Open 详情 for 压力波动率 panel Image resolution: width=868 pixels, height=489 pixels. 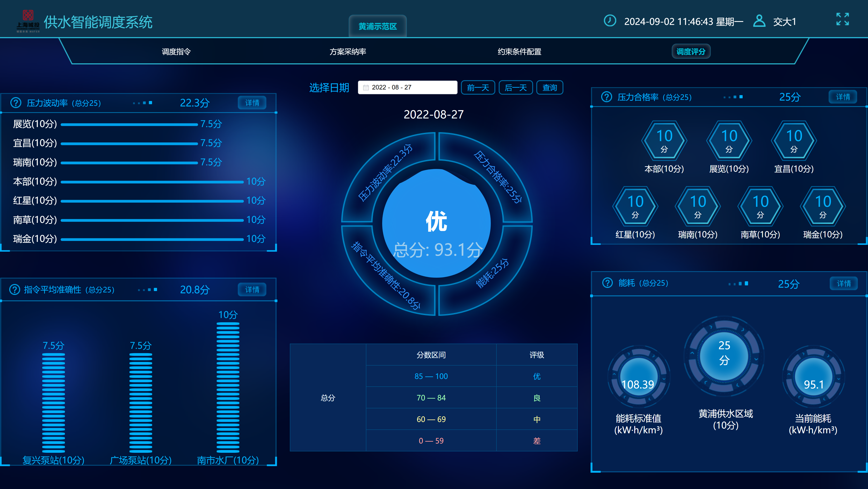click(x=252, y=103)
